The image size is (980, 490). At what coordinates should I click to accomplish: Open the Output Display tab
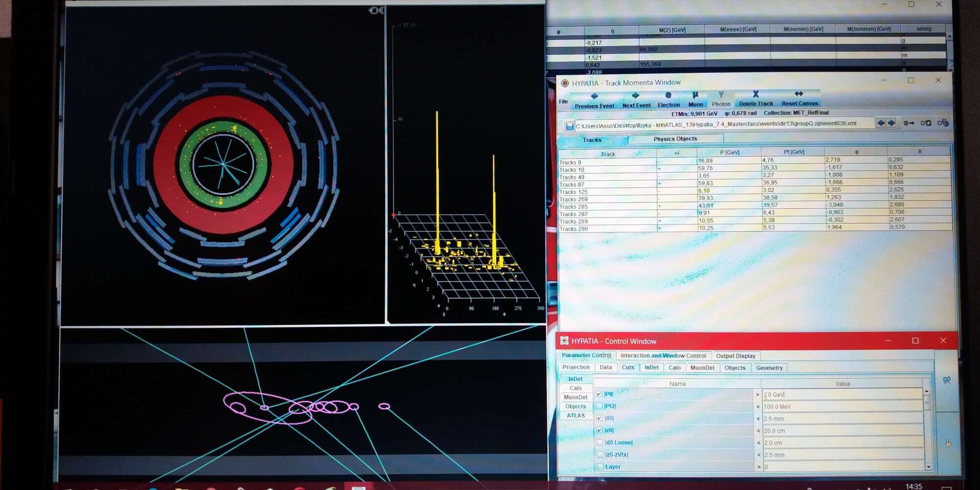735,356
